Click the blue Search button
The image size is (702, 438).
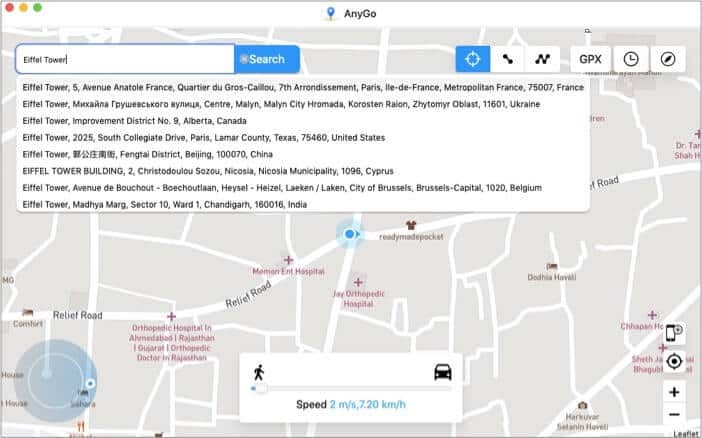click(267, 59)
